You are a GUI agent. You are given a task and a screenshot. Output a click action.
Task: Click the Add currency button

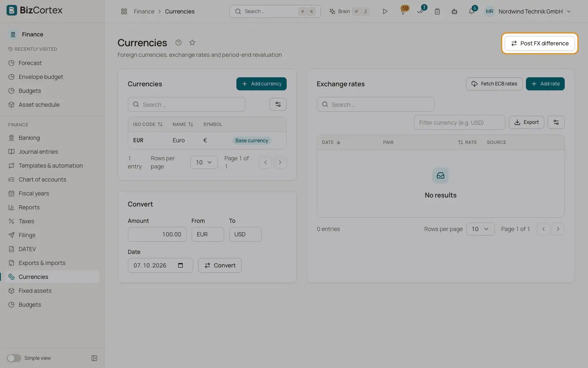(261, 84)
